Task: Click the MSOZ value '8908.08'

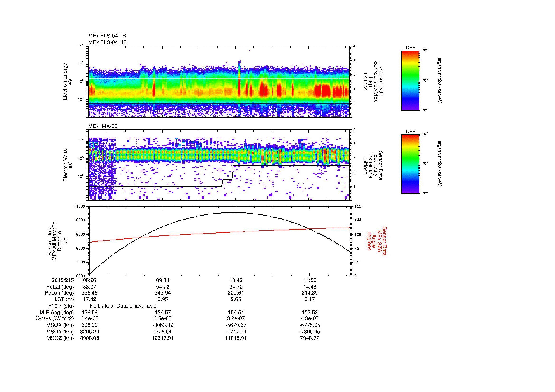Action: tap(90, 338)
